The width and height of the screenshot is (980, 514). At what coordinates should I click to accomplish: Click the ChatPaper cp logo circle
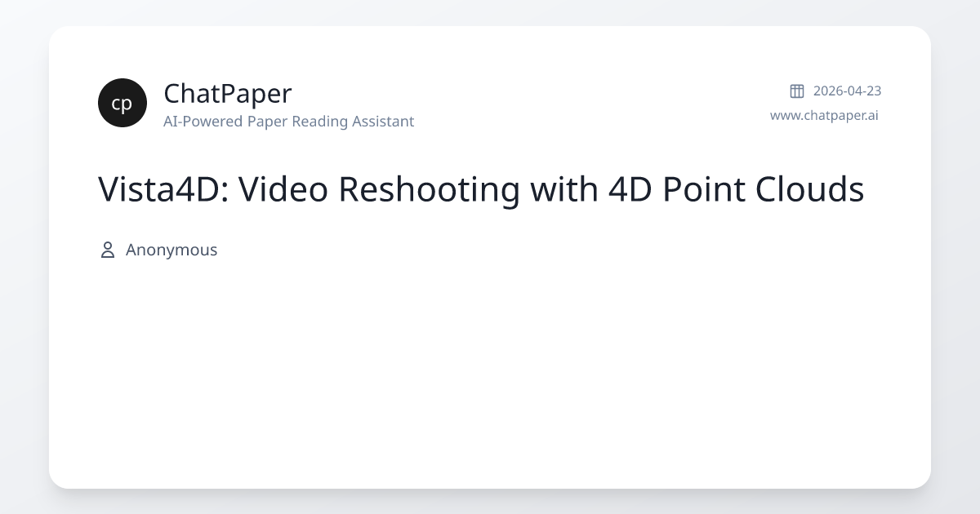(x=122, y=103)
